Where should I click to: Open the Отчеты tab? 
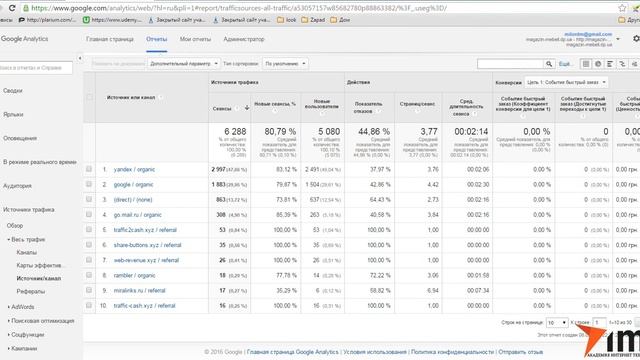pyautogui.click(x=157, y=39)
